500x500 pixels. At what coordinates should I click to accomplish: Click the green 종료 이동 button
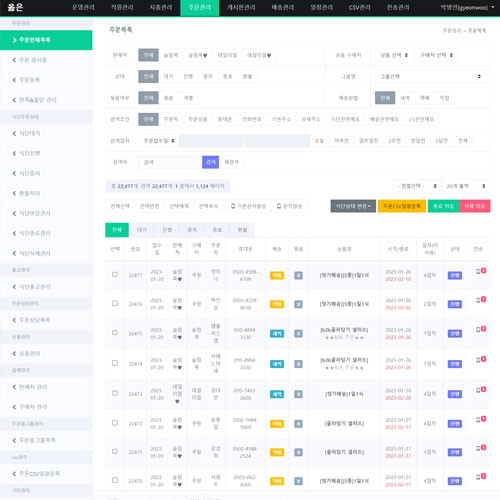[443, 206]
